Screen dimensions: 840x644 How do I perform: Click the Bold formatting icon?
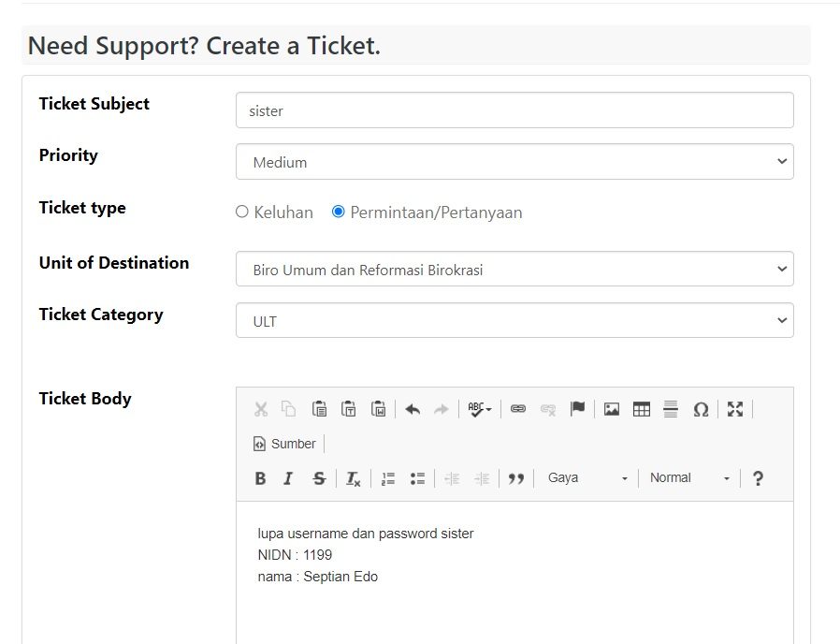pos(260,478)
